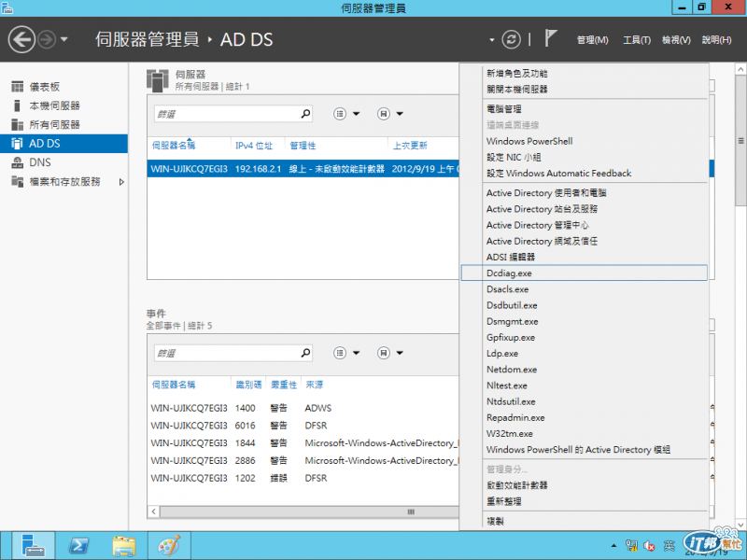The width and height of the screenshot is (747, 560).
Task: Click the forward navigation arrow
Action: pyautogui.click(x=47, y=39)
